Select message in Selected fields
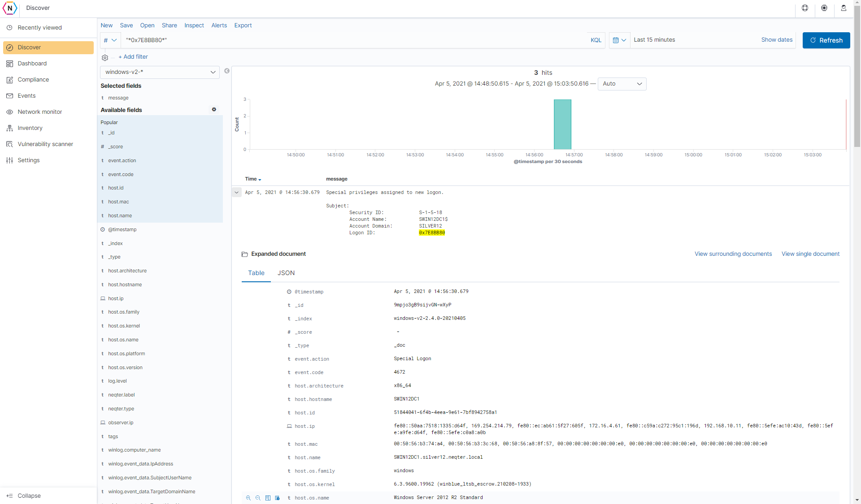The width and height of the screenshot is (861, 504). 118,98
